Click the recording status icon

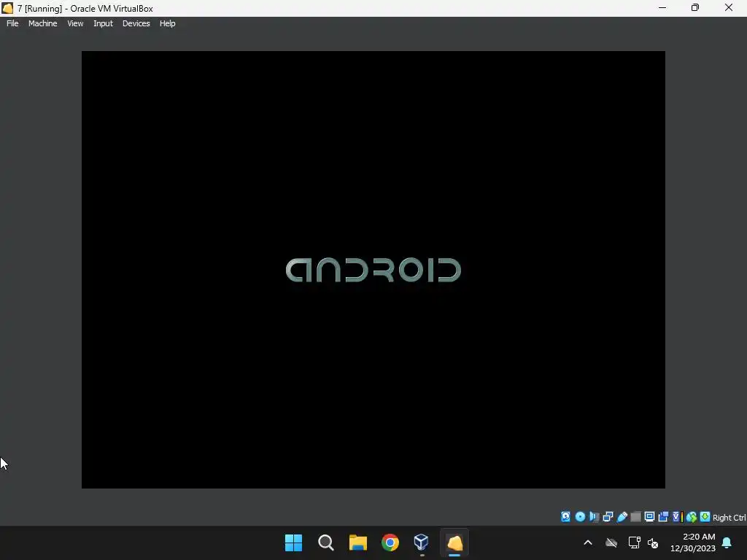[663, 517]
